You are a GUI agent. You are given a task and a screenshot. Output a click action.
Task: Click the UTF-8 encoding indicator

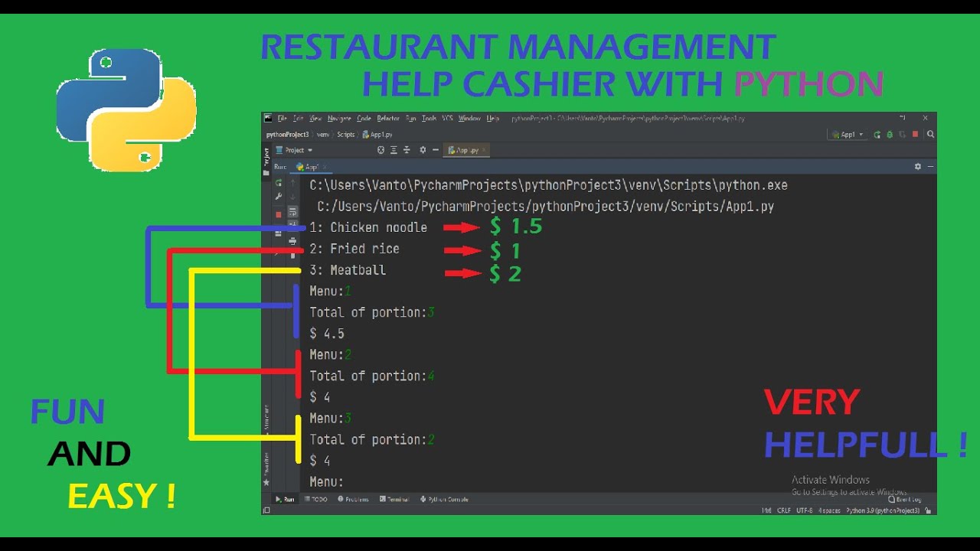coord(804,510)
